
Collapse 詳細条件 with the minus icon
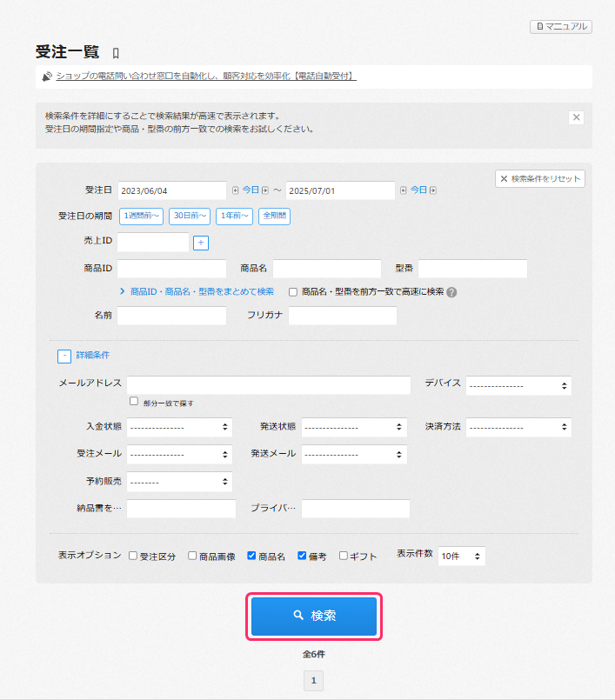[x=64, y=357]
